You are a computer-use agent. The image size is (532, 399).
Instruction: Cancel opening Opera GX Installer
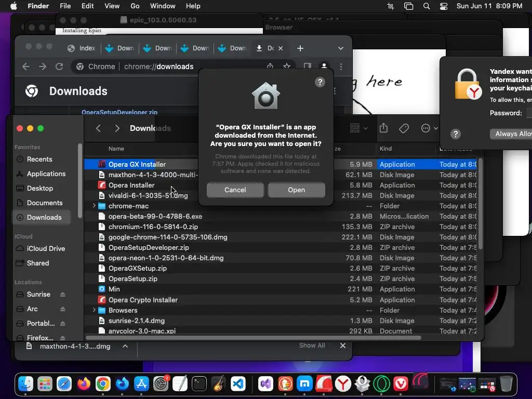tap(235, 190)
